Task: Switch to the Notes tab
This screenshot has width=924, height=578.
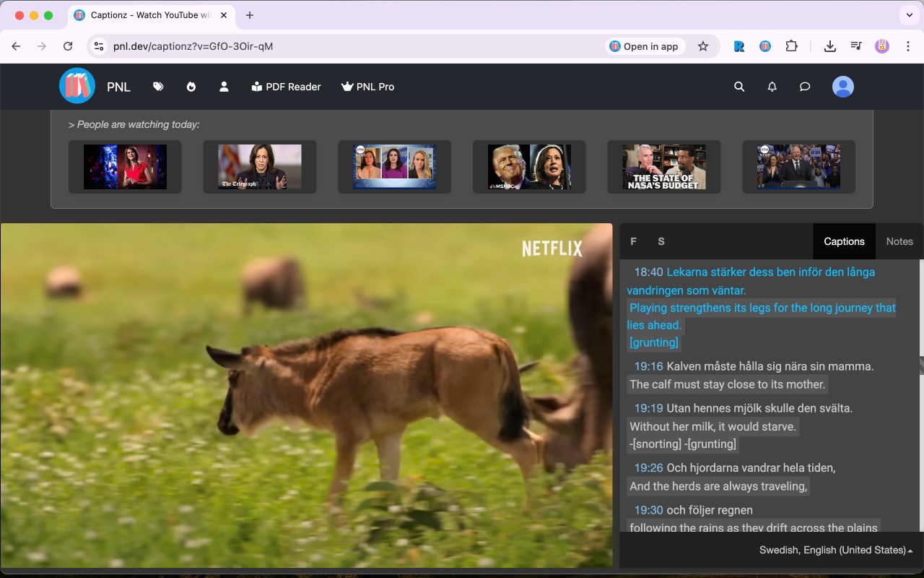Action: click(899, 241)
